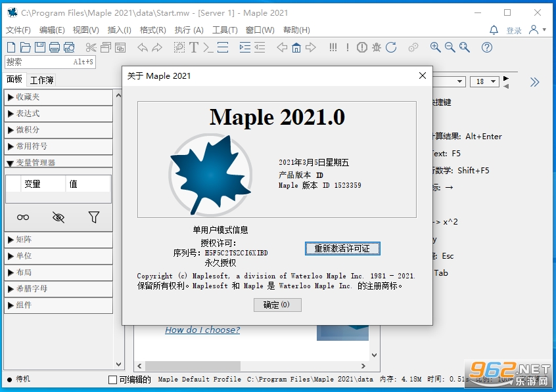
Task: Open user account icon dropdown
Action: pos(537,30)
